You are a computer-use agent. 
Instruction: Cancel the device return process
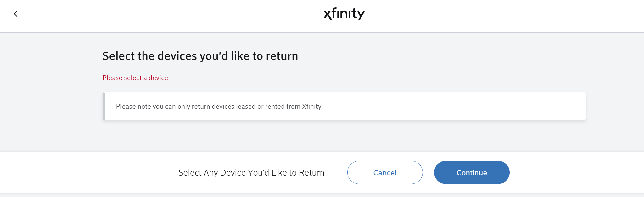[x=385, y=172]
